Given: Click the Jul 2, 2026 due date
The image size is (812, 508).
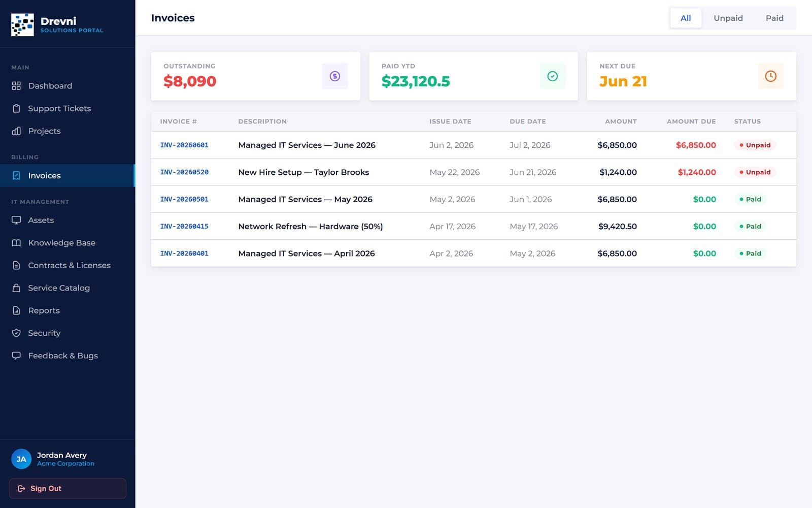Looking at the screenshot, I should point(530,145).
